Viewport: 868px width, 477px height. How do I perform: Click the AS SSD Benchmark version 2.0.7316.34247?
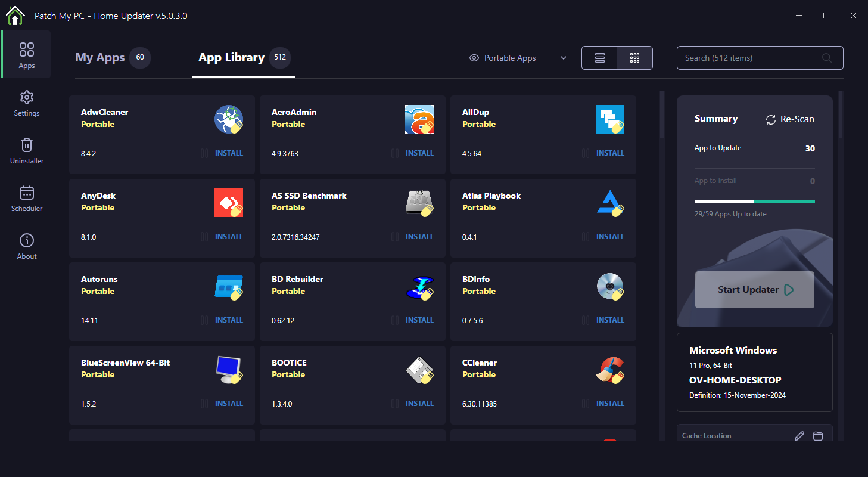pos(295,237)
